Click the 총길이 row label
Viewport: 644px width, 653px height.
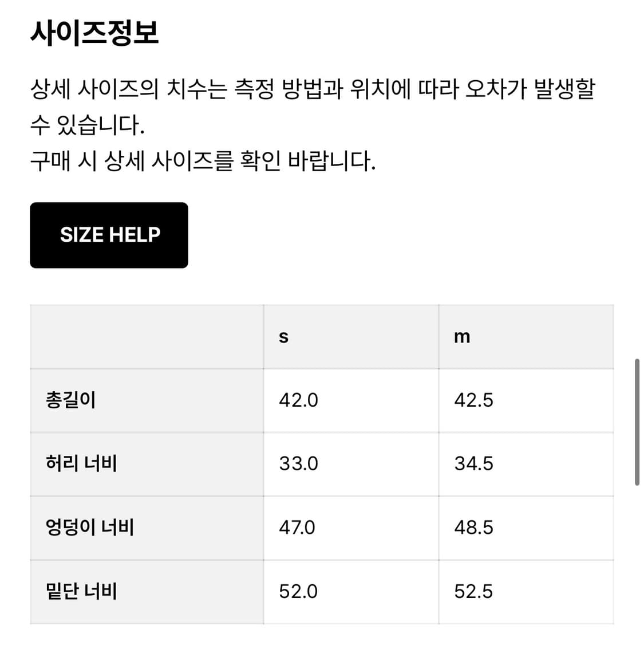[71, 400]
